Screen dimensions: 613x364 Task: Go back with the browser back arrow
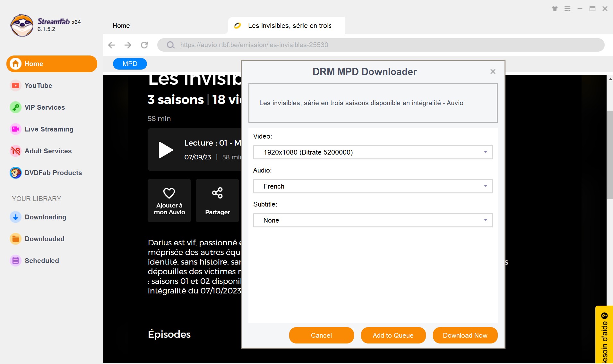[x=111, y=45]
